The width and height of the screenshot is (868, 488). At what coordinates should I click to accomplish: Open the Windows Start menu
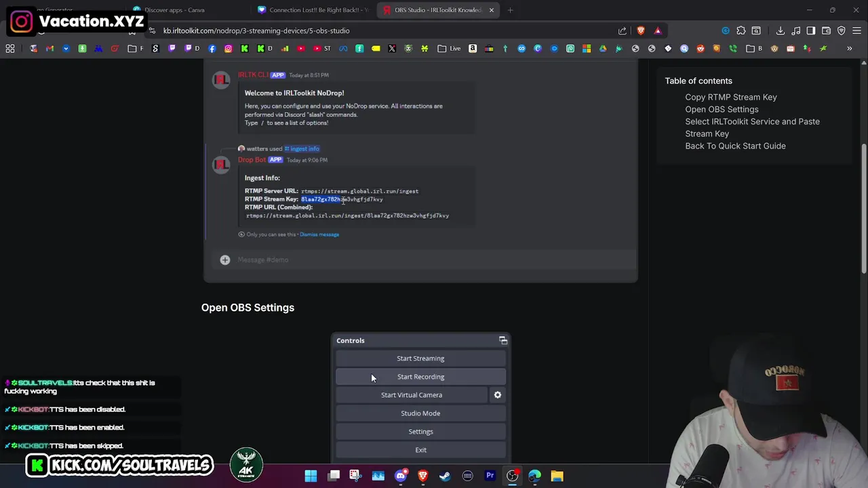click(x=311, y=476)
